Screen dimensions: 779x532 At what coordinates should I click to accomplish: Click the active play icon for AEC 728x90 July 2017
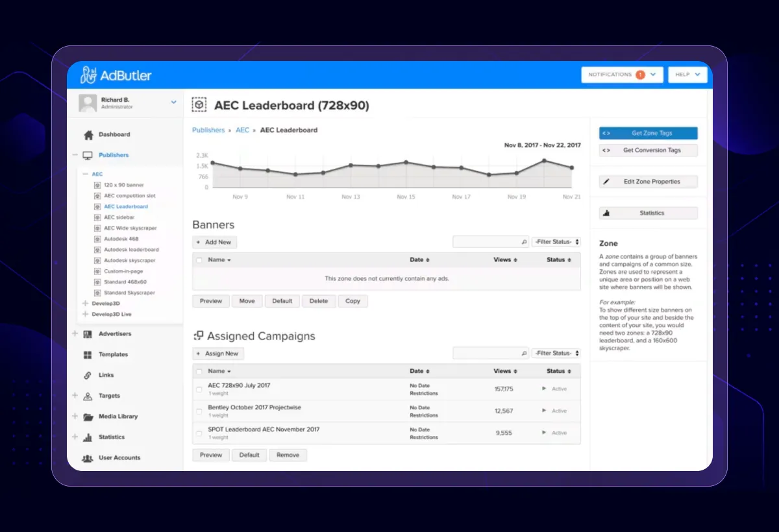click(544, 389)
